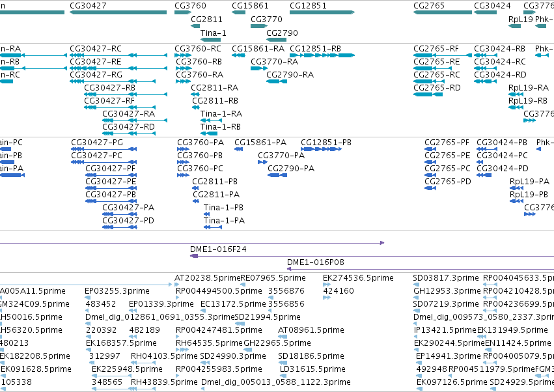Click transcript CG2811-RB

(x=196, y=107)
